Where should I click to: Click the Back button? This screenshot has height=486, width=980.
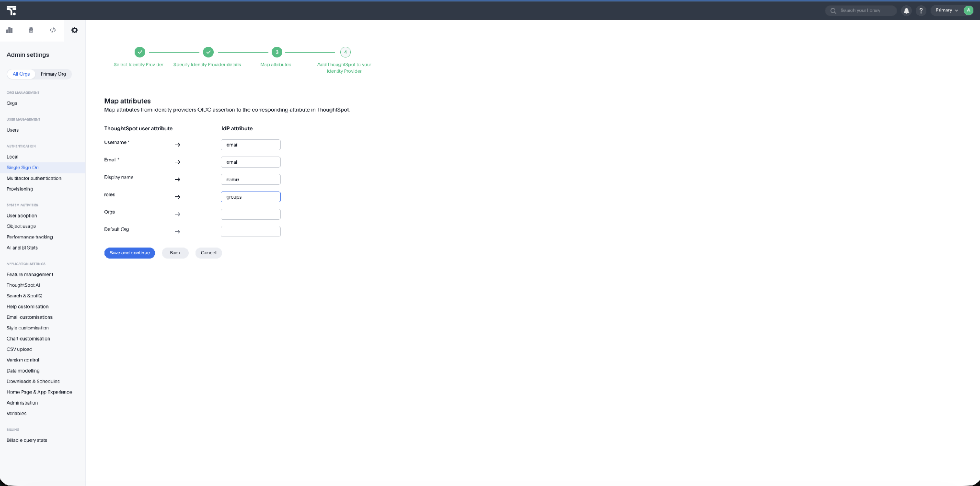175,253
